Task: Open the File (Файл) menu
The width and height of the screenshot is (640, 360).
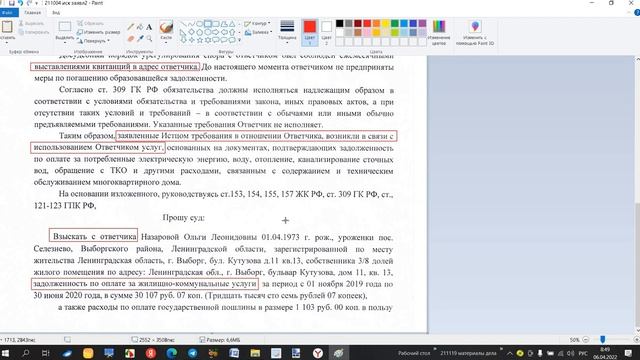Action: 8,13
